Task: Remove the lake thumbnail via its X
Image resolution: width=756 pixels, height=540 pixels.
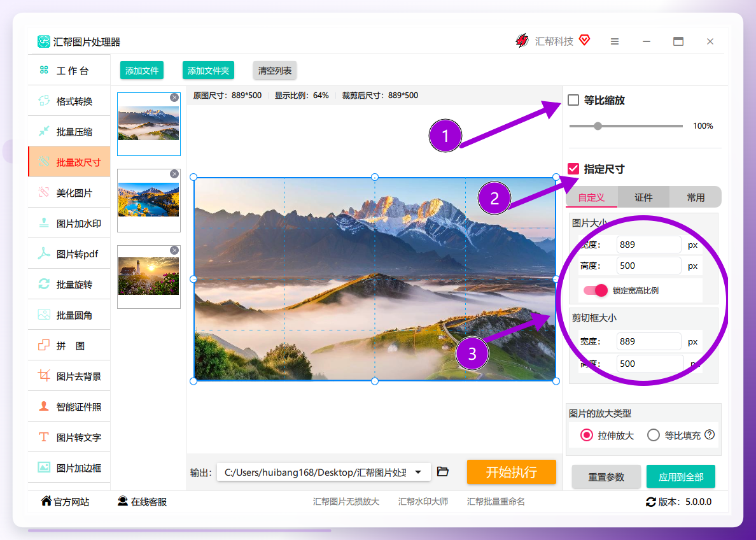Action: (x=174, y=174)
